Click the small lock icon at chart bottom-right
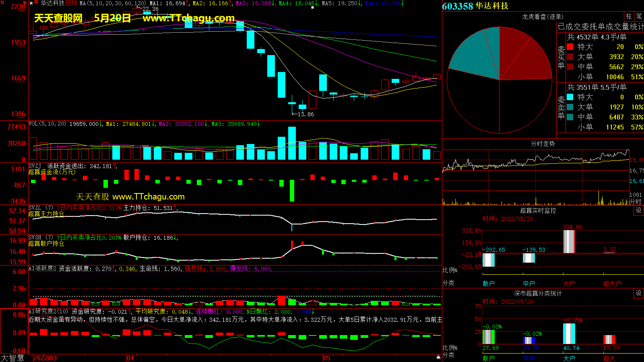 438,357
